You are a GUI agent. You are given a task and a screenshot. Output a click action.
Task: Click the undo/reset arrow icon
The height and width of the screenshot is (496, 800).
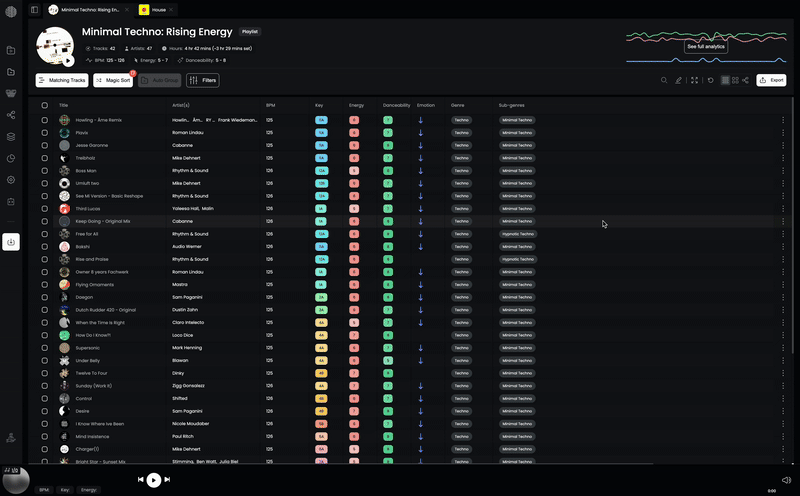click(x=711, y=80)
